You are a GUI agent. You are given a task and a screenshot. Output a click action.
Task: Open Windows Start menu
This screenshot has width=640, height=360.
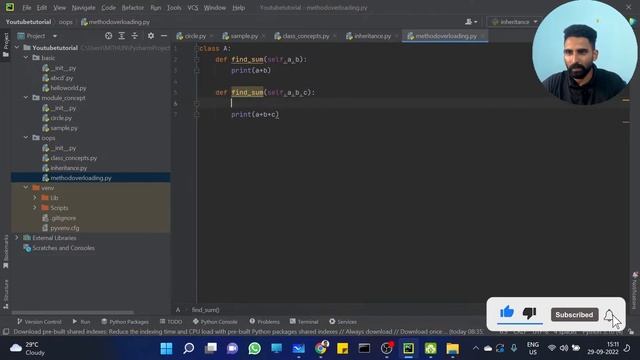pos(166,349)
